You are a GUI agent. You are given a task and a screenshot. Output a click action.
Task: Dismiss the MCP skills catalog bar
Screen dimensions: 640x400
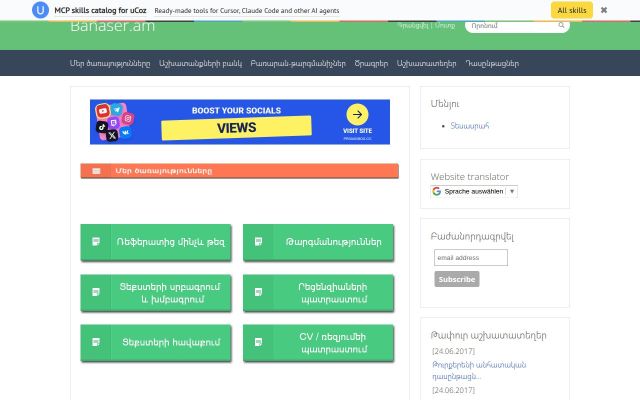[604, 10]
